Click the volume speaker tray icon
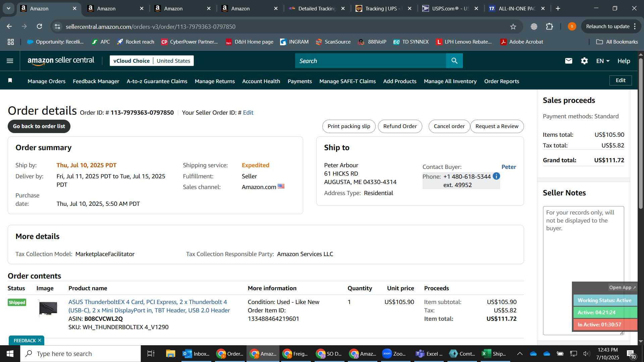Image resolution: width=644 pixels, height=362 pixels. (x=586, y=354)
